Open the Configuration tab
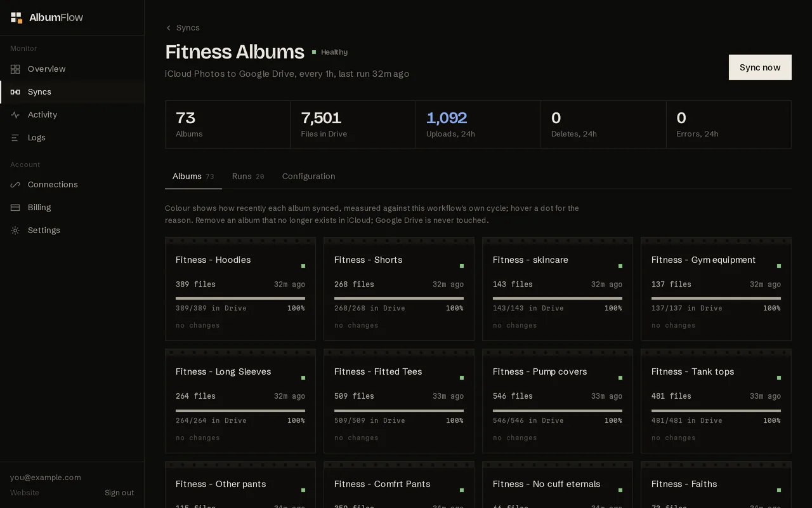The image size is (812, 508). [x=309, y=177]
